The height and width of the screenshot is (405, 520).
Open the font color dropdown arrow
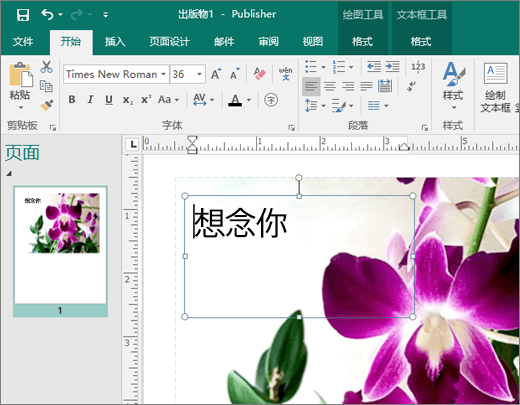tap(249, 100)
